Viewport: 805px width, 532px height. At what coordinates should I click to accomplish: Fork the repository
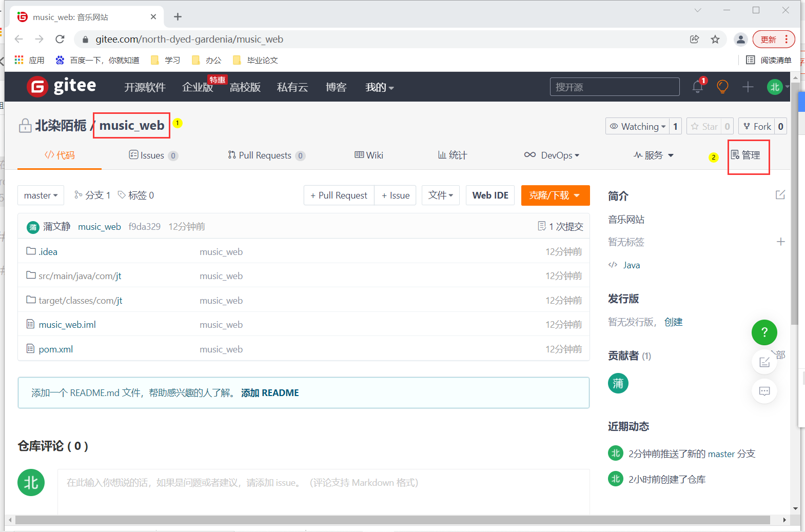click(x=757, y=126)
